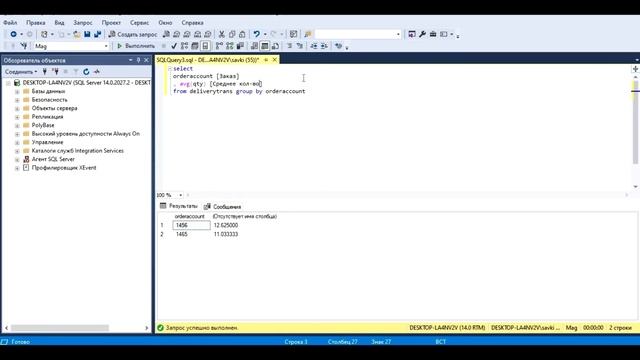
Task: Click the Создать запрос button
Action: tap(133, 34)
